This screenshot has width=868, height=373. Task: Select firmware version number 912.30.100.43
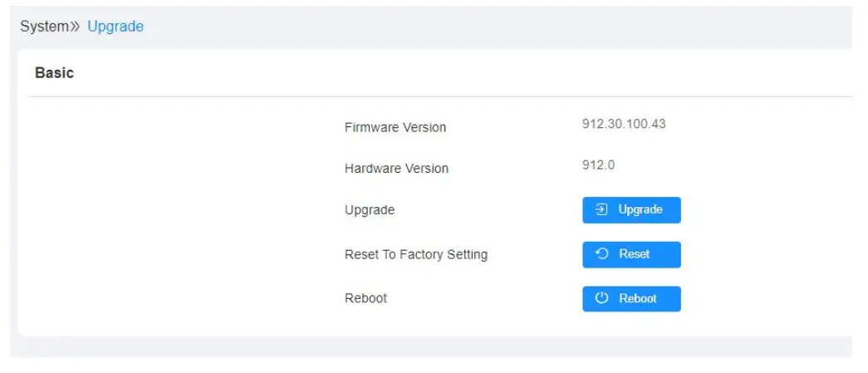(x=624, y=124)
